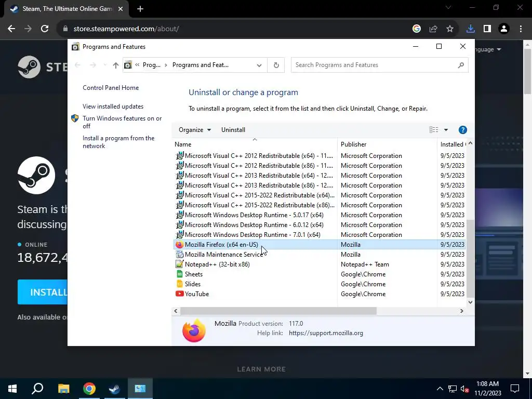Click the Mozilla Maintenance Service icon

[179, 255]
